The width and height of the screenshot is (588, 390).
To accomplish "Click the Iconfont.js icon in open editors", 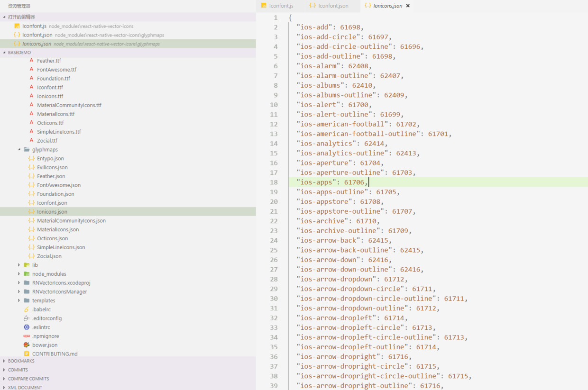I will pos(17,26).
